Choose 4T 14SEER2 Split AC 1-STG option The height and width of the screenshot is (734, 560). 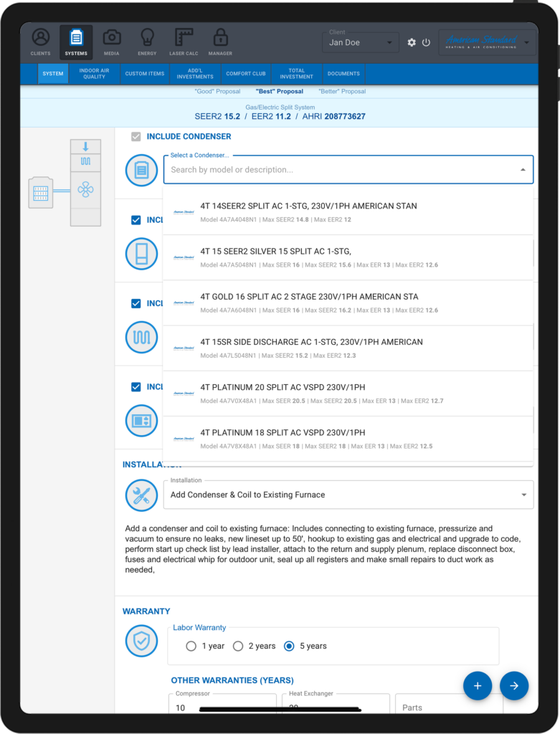[x=348, y=212]
